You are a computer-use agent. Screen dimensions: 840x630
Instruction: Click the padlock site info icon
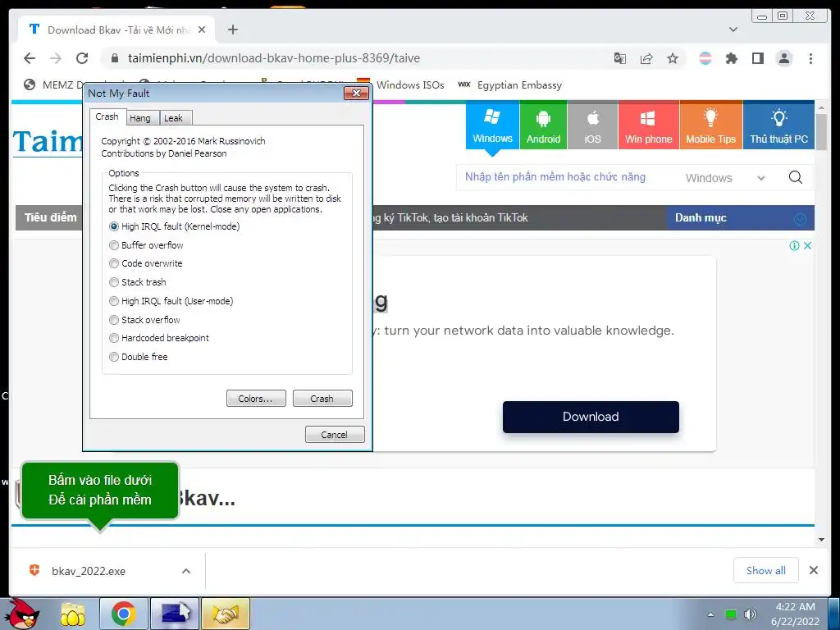tap(114, 58)
